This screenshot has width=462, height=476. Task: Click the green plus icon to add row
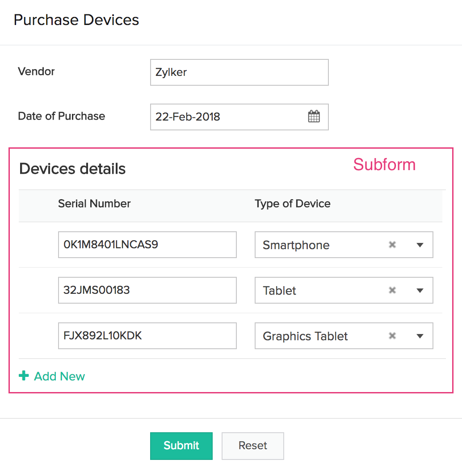(24, 376)
